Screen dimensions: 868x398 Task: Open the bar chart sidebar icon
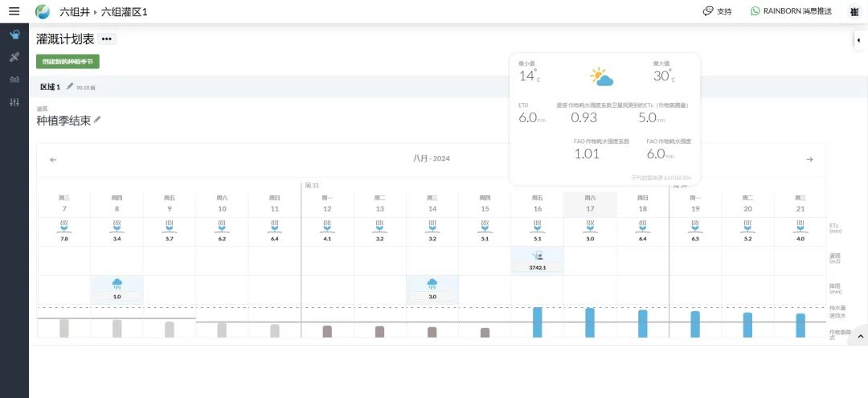(14, 80)
